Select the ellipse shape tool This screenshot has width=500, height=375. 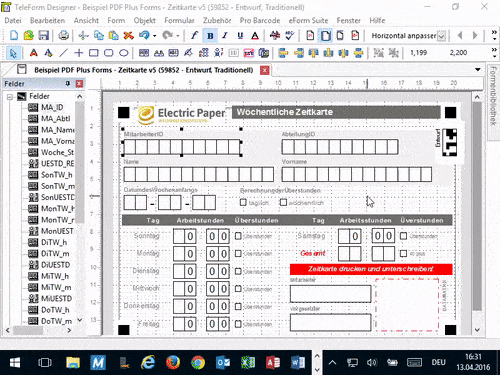click(x=124, y=53)
